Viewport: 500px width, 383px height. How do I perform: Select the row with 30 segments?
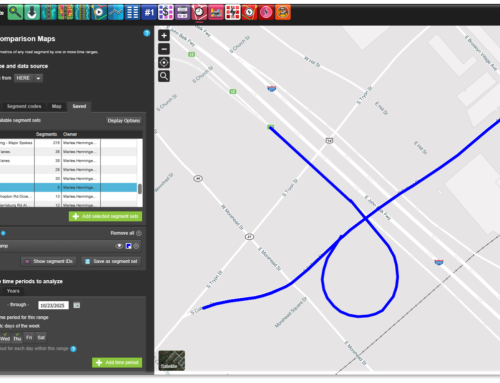click(68, 179)
